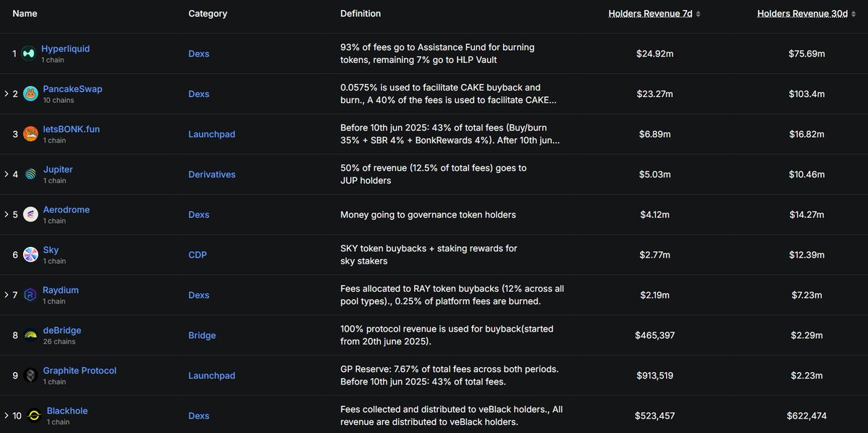868x433 pixels.
Task: Open the Dexs category for Raydium
Action: 199,295
